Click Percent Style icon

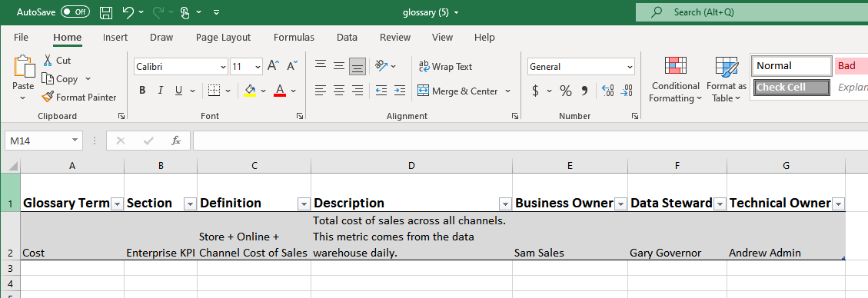click(566, 91)
